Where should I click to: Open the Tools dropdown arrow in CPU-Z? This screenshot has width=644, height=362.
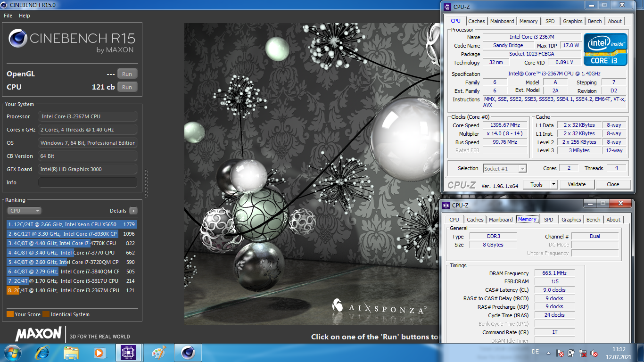click(554, 184)
